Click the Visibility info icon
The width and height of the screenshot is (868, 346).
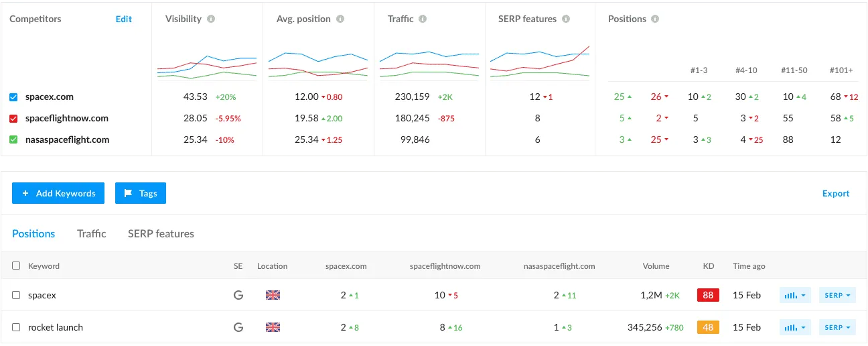tap(211, 19)
